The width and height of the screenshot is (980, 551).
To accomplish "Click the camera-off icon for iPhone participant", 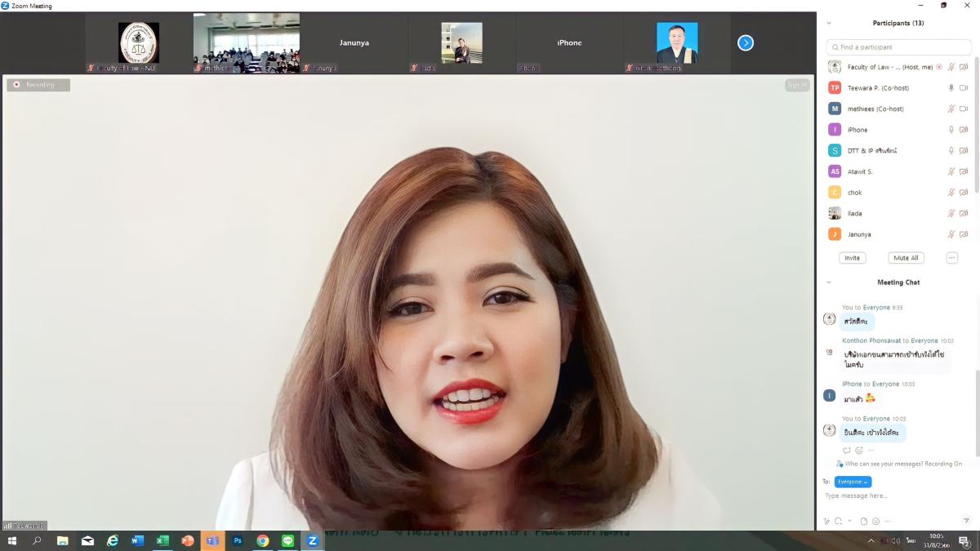I will [x=964, y=130].
